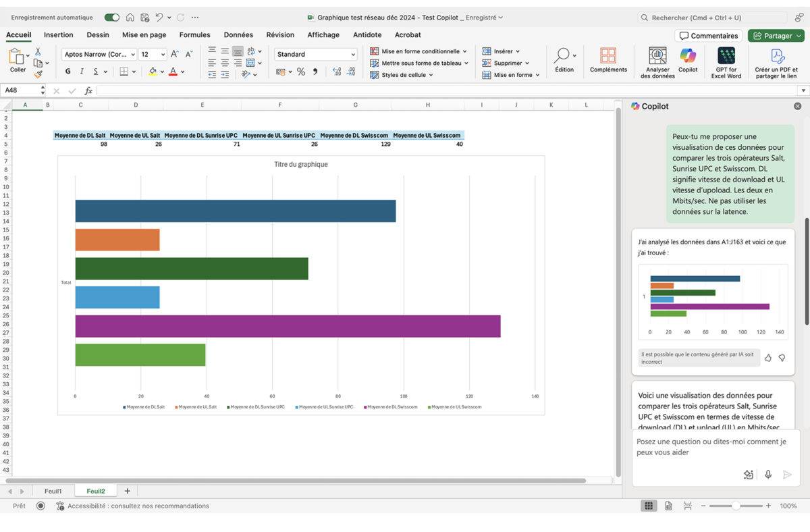Viewport: 810px width, 532px height.
Task: Open the Mise en page tab
Action: (x=144, y=35)
